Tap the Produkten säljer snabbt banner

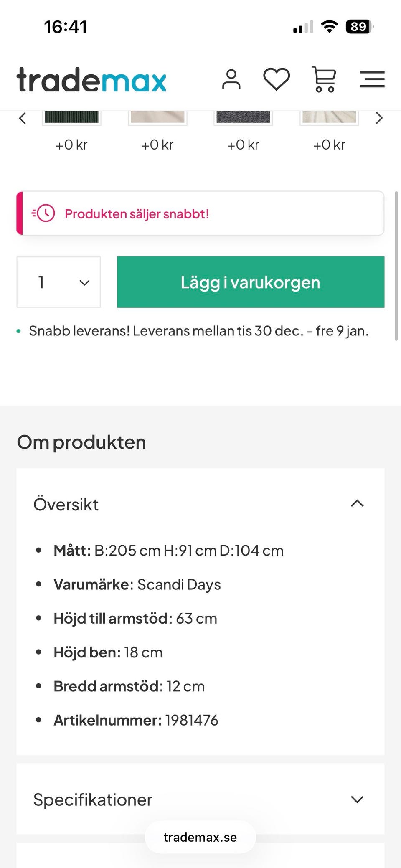[200, 213]
